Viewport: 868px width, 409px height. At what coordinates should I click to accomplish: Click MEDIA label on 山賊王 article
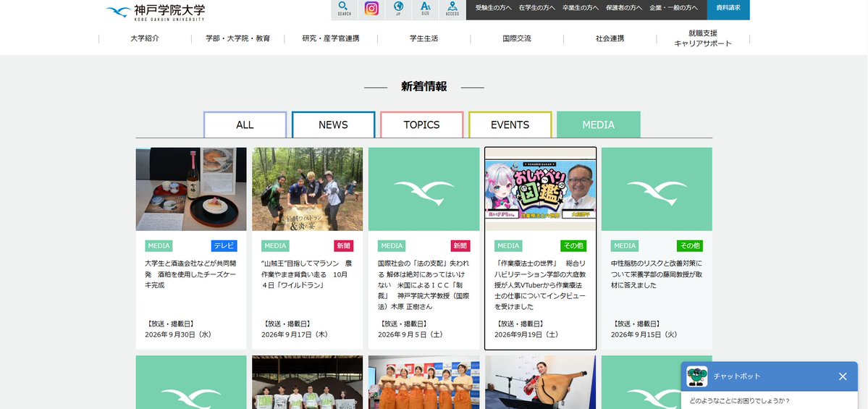coord(275,245)
